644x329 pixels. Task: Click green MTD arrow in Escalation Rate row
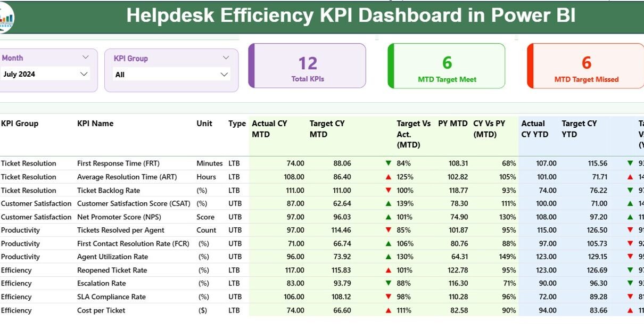tap(389, 283)
